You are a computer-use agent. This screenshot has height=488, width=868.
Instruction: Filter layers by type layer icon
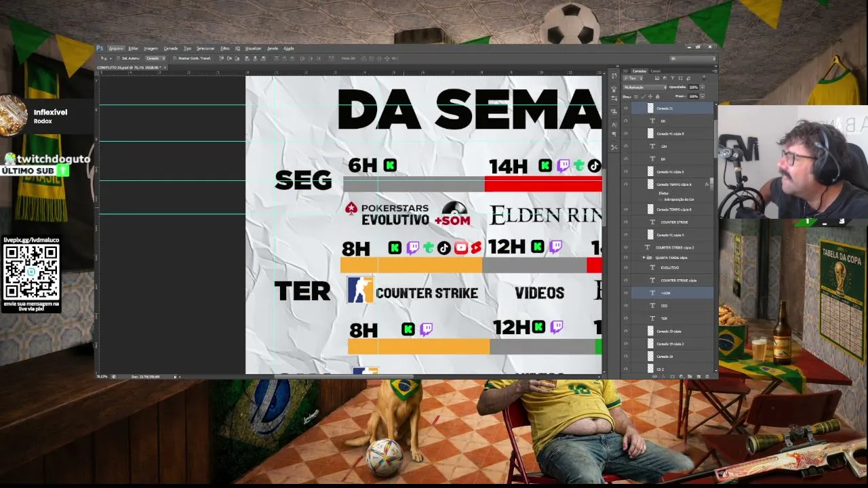coord(673,79)
